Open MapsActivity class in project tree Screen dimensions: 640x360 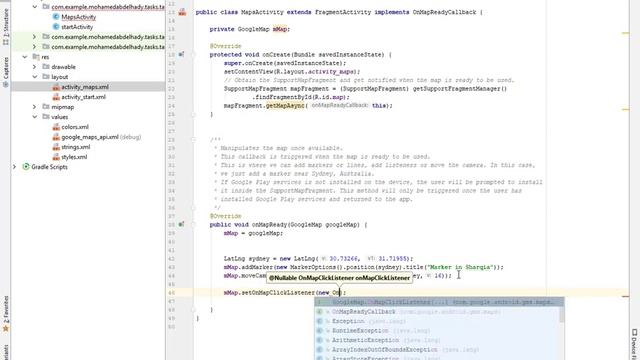point(78,17)
